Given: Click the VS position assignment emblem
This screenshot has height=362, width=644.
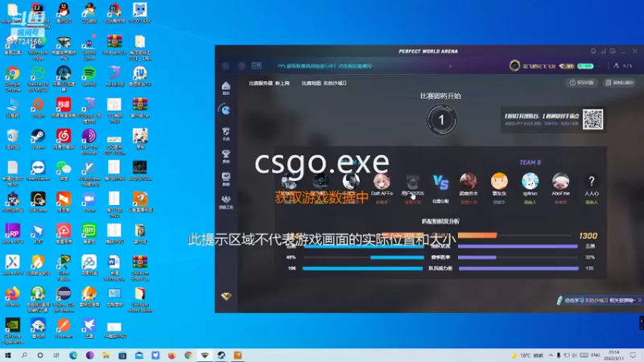Looking at the screenshot, I should pyautogui.click(x=440, y=183).
